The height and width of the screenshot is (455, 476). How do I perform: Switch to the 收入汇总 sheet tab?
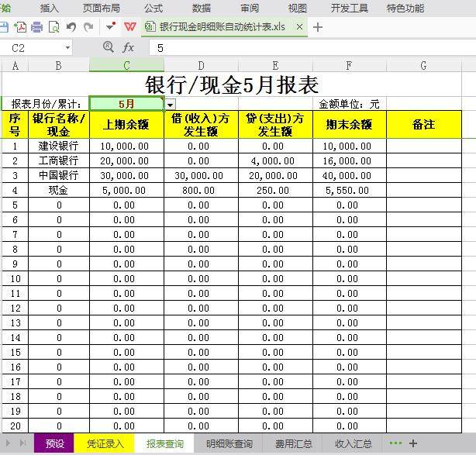pyautogui.click(x=353, y=444)
